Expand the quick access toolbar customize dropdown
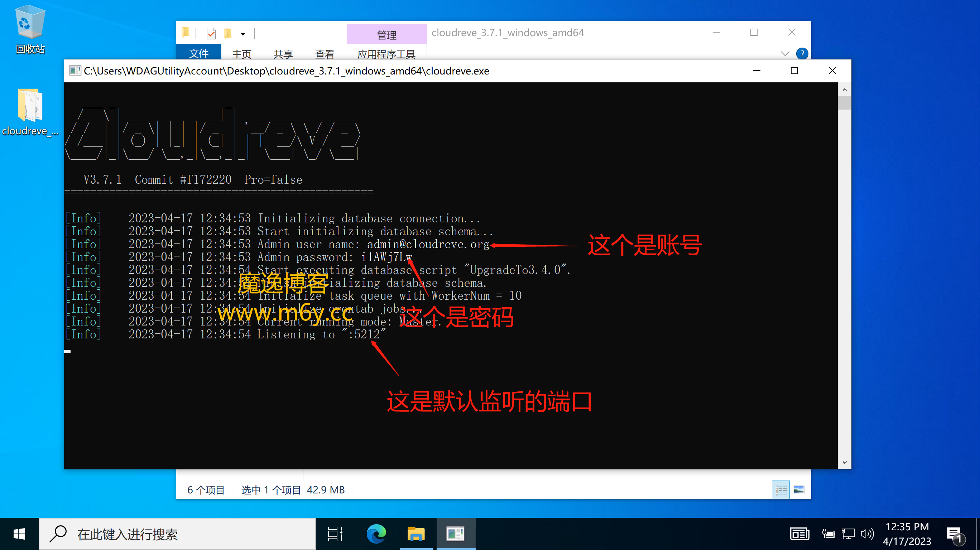The image size is (980, 550). tap(243, 34)
